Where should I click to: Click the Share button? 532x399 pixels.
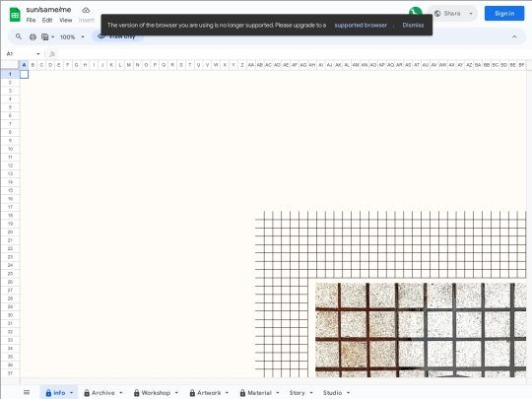[448, 14]
